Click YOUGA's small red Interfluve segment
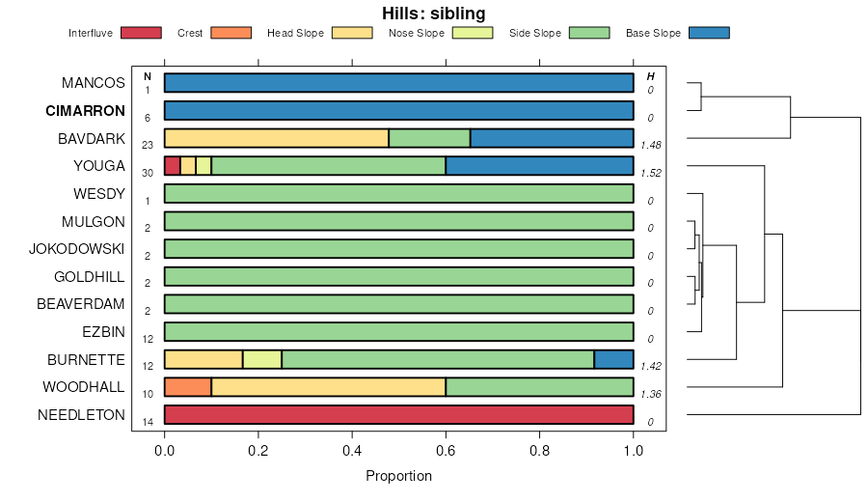This screenshot has width=868, height=502. [173, 166]
